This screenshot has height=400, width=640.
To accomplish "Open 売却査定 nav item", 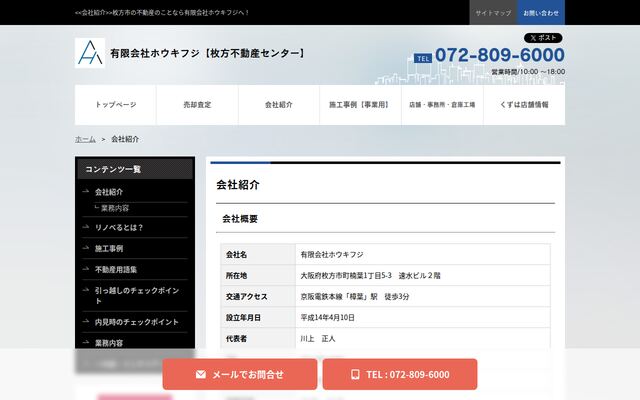I will 197,105.
